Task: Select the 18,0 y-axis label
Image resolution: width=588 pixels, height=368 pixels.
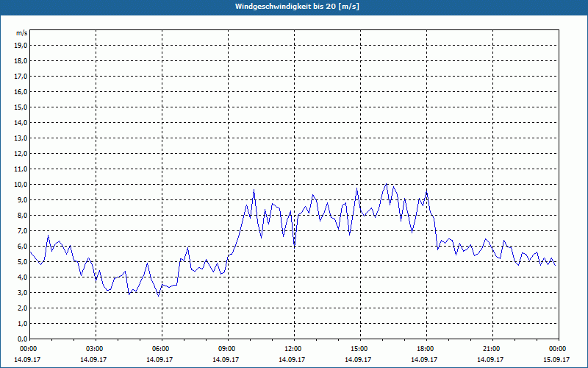Action: pyautogui.click(x=21, y=61)
